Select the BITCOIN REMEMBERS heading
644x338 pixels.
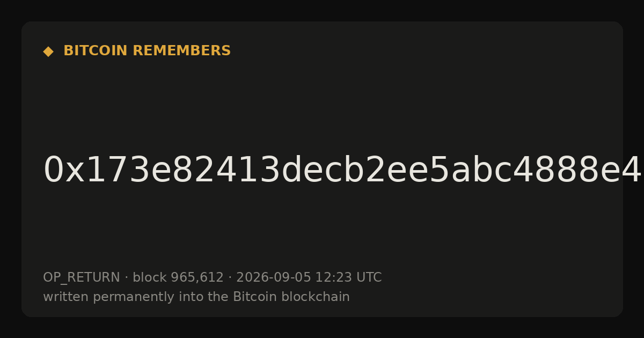147,51
